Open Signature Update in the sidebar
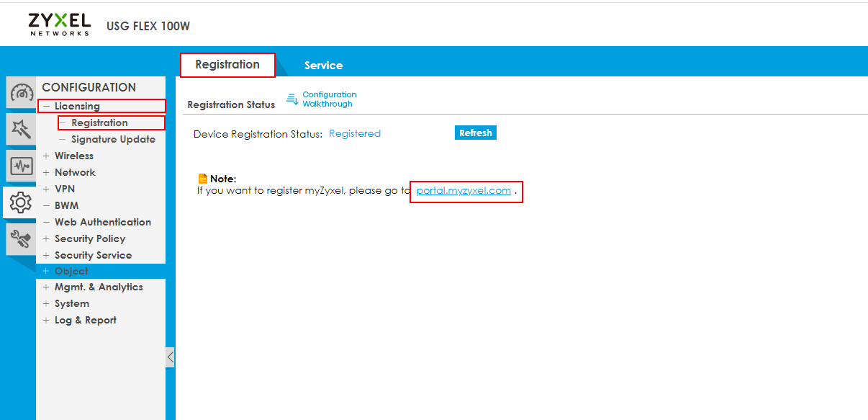 (x=113, y=140)
